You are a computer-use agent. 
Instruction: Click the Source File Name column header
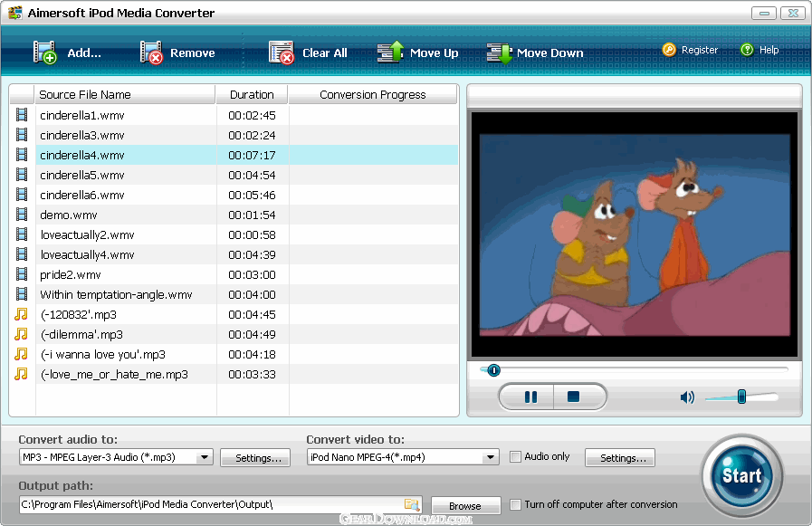[125, 95]
